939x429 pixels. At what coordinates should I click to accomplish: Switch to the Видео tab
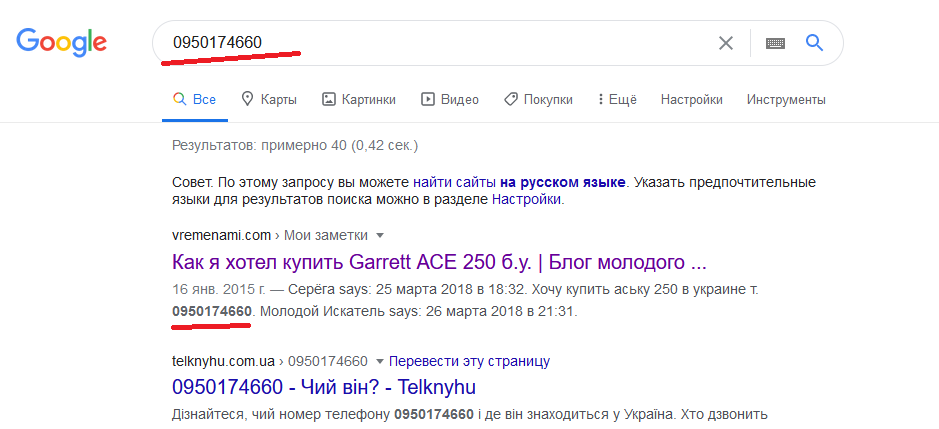[450, 99]
